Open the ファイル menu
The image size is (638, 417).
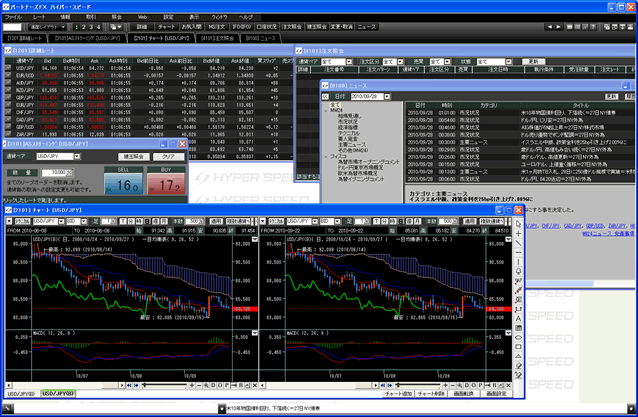pos(13,17)
